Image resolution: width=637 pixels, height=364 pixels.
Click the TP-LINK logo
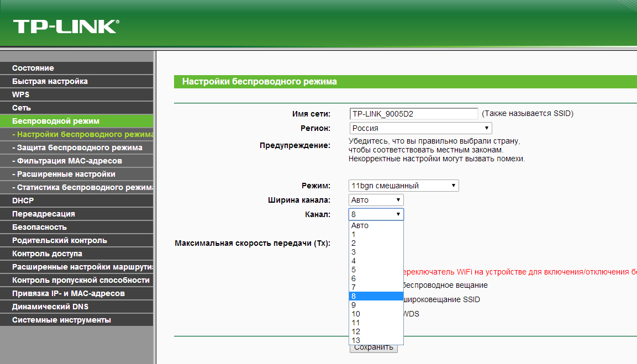[66, 27]
